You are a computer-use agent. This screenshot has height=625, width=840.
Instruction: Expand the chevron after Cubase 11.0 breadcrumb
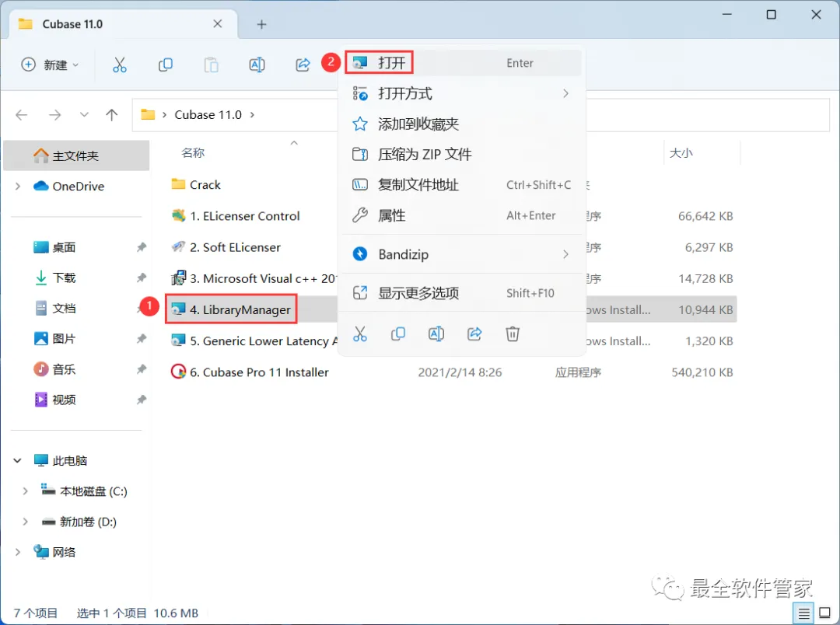pos(252,114)
